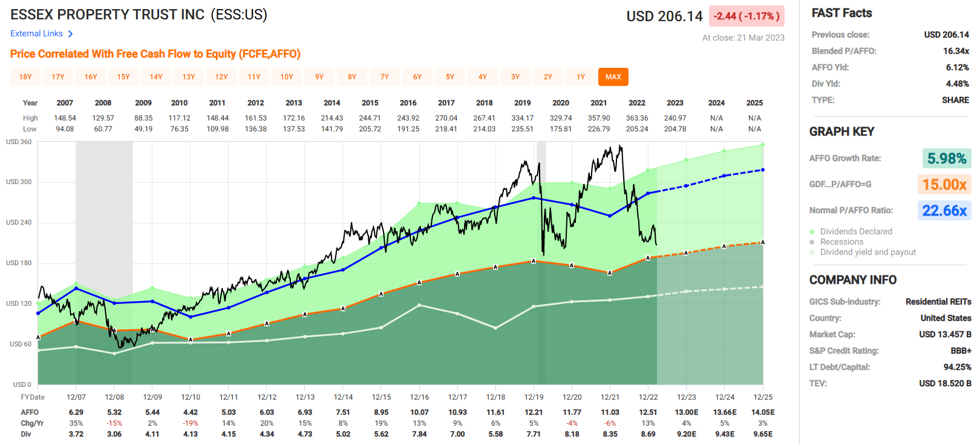Screen dimensions: 980x445
Task: Click the ESSEX PROPERTY TRUST INC (ESS:US) title
Action: pos(139,15)
